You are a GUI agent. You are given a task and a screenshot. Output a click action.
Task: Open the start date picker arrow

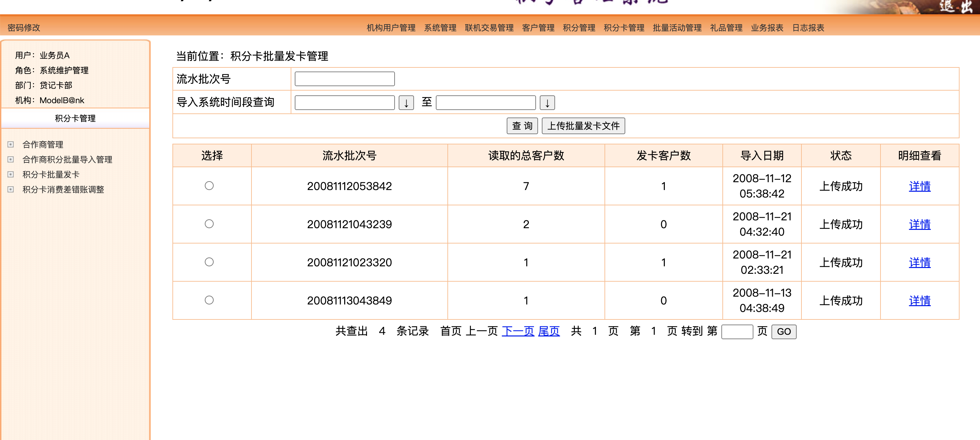coord(406,103)
